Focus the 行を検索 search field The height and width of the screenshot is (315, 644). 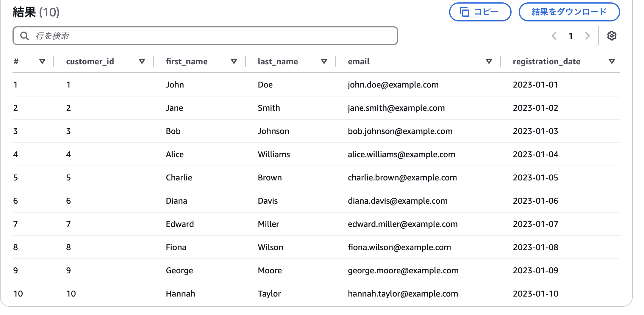205,36
